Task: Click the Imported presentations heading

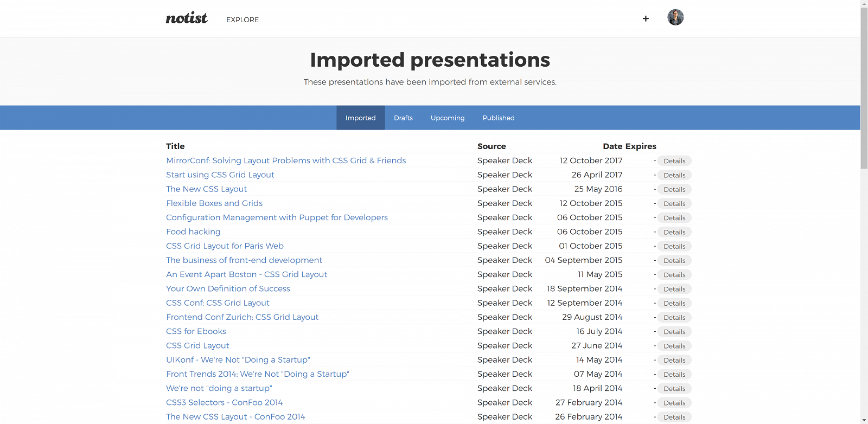Action: pos(430,60)
